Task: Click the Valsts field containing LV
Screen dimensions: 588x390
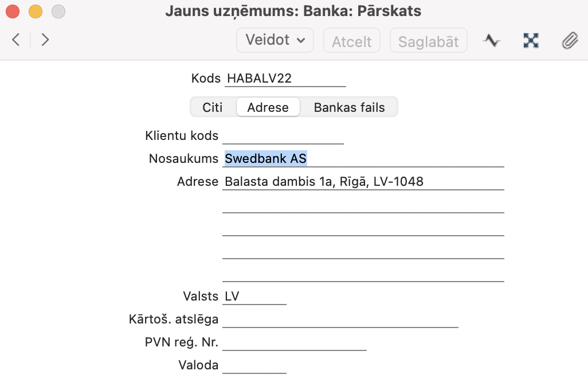Action: 254,297
